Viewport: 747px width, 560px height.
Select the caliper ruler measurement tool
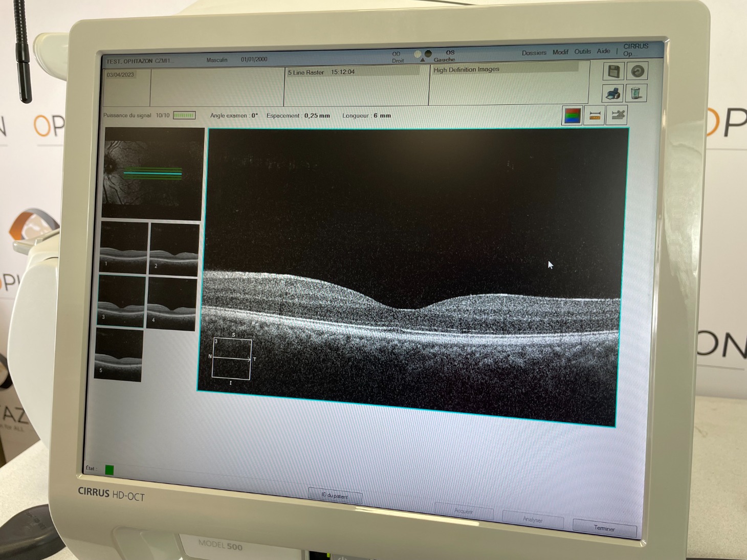tap(595, 116)
